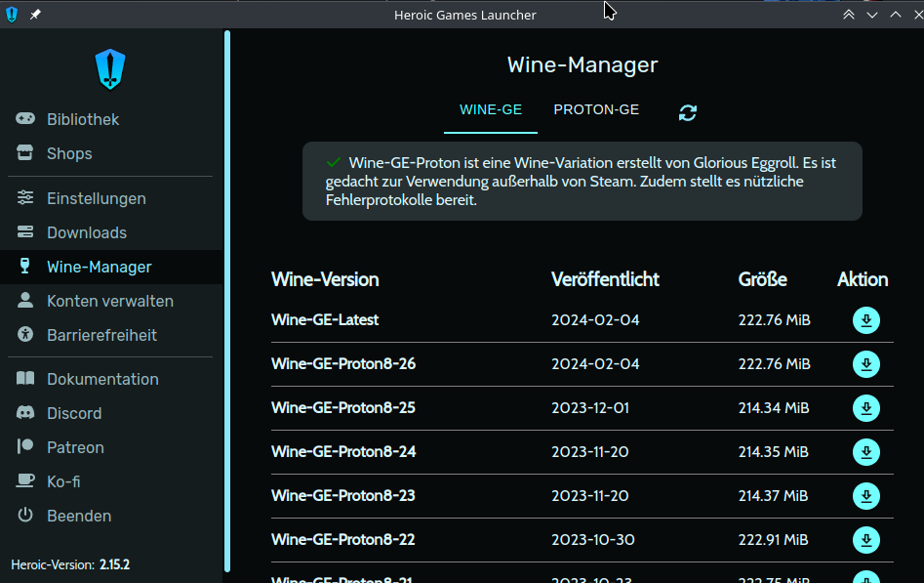Download Wine-GE-Proton8-26
The image size is (924, 583).
tap(865, 364)
